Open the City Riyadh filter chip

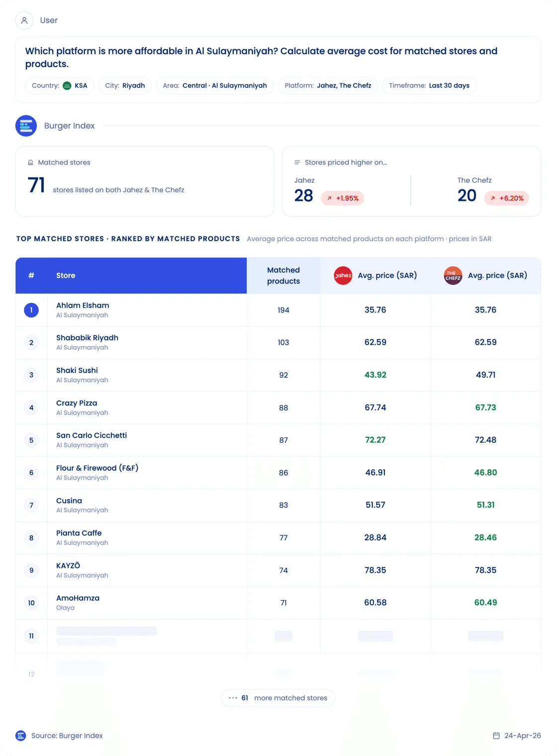[x=125, y=85]
